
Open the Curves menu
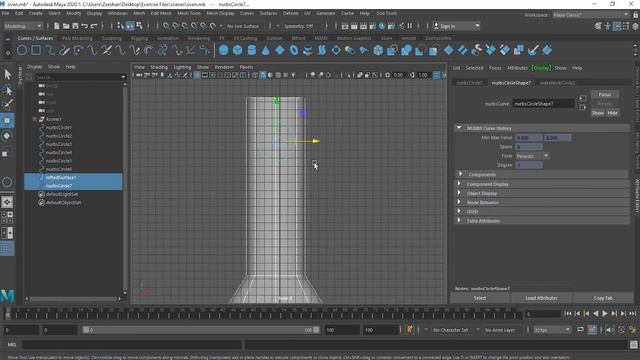pos(247,13)
